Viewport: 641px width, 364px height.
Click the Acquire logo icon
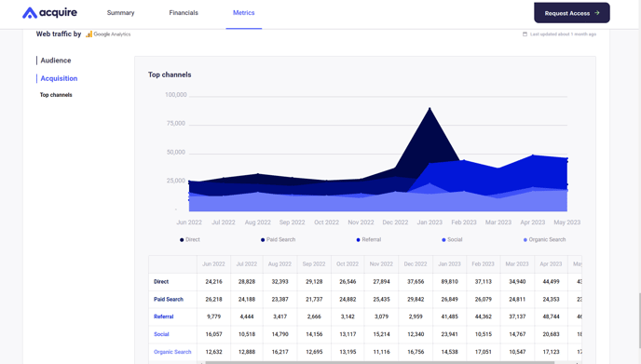click(x=30, y=13)
